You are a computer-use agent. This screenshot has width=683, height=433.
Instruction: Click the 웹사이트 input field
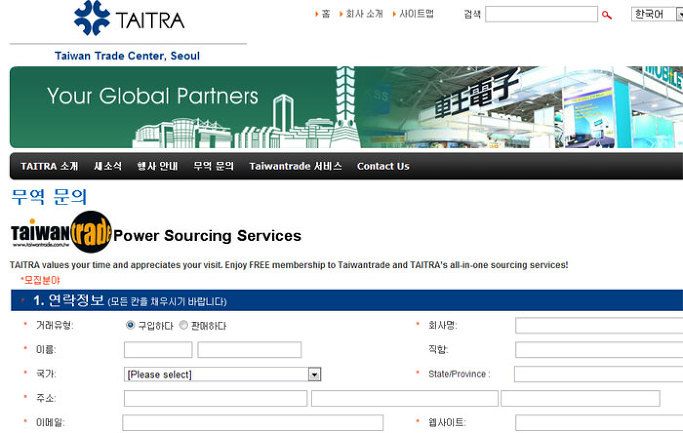pos(599,423)
